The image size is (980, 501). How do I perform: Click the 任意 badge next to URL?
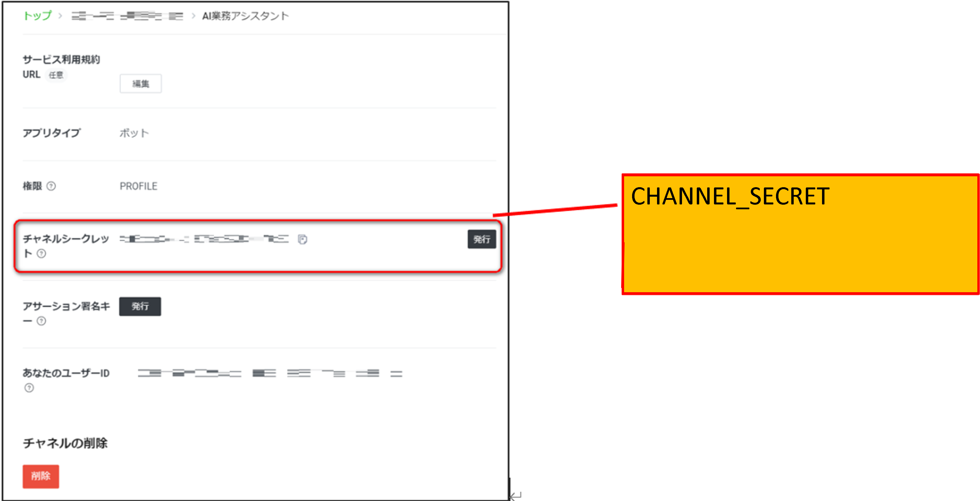(x=56, y=75)
